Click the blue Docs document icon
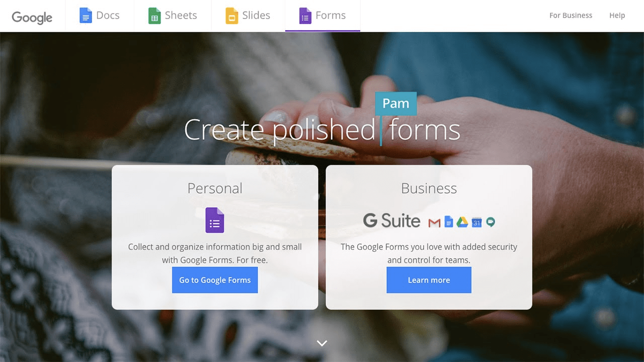Screen dimensions: 644x362 click(86, 16)
